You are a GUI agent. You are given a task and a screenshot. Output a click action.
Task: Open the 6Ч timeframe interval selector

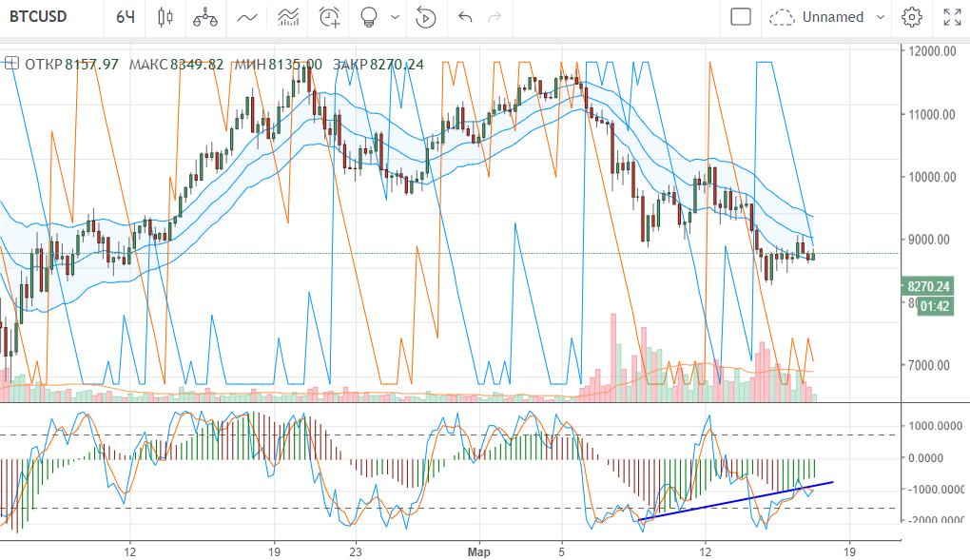(x=125, y=17)
